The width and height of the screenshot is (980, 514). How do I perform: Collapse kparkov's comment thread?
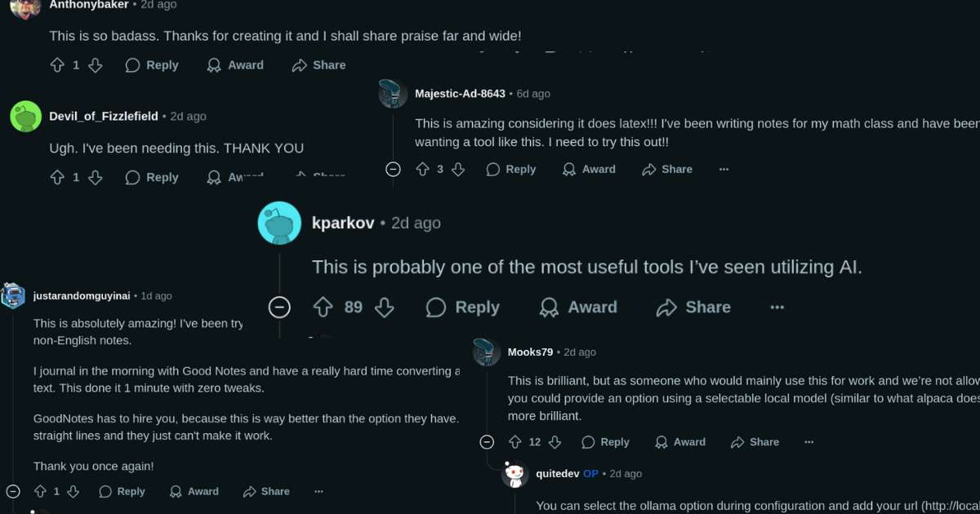click(x=279, y=307)
